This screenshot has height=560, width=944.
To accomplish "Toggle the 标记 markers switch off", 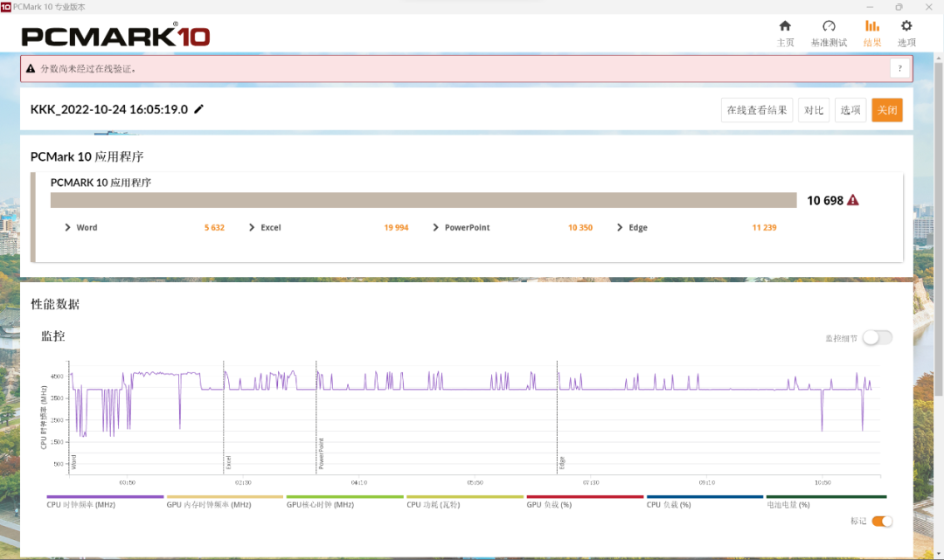I will pyautogui.click(x=882, y=521).
